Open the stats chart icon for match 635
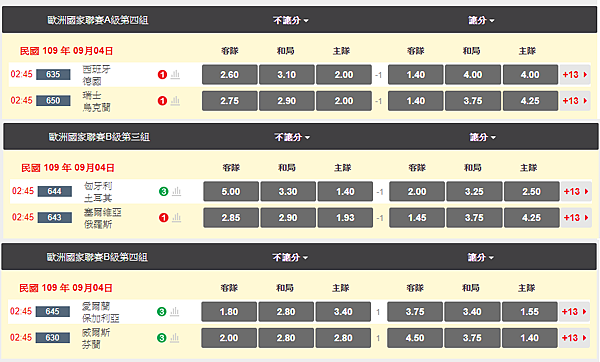The width and height of the screenshot is (600, 362). click(175, 74)
